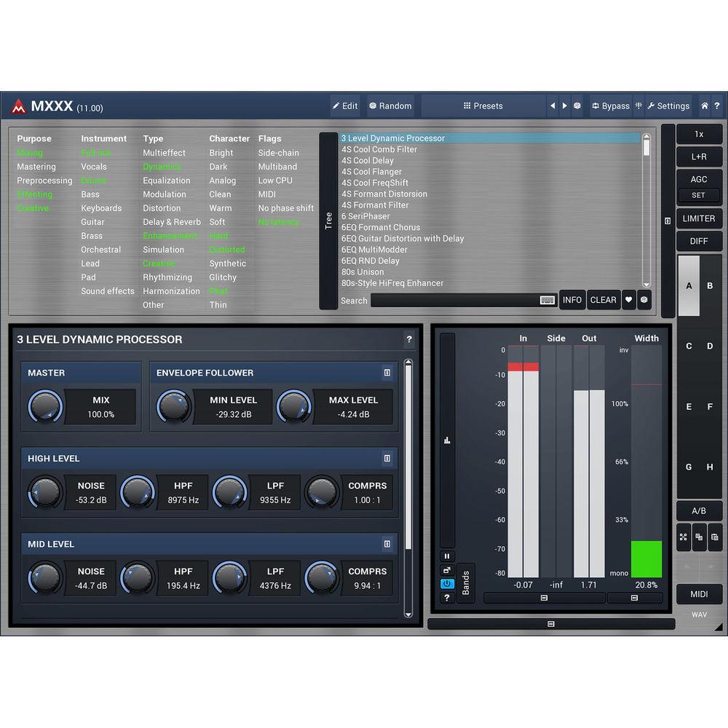Click the High Level panel menu icon

pos(387,459)
